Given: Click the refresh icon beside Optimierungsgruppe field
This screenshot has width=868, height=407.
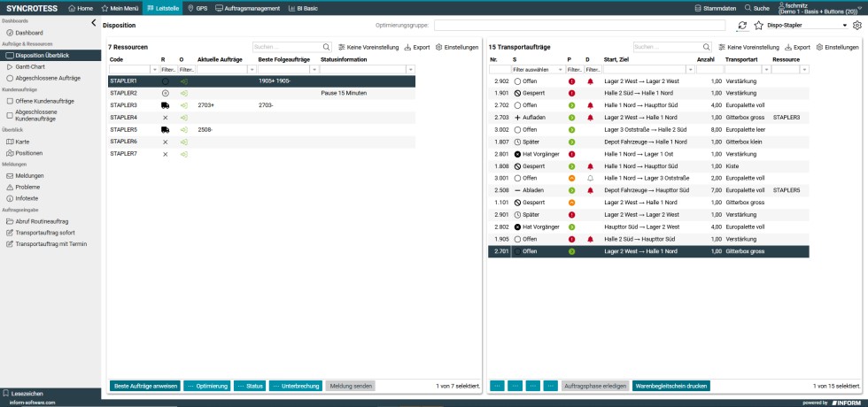Looking at the screenshot, I should (x=741, y=26).
